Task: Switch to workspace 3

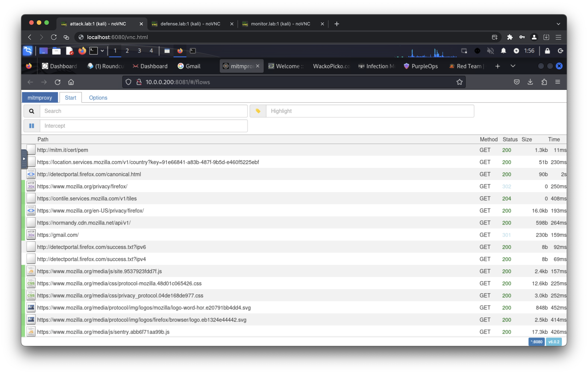Action: pyautogui.click(x=139, y=51)
